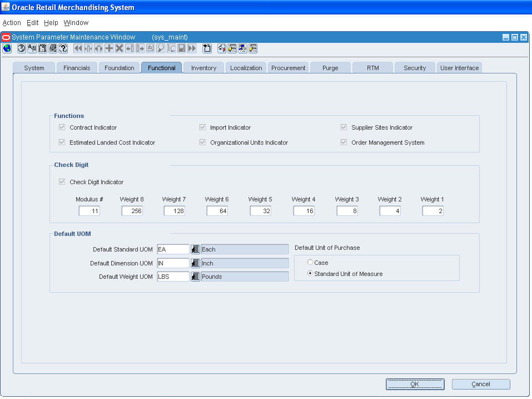Select Case radio button for unit of purchase

pyautogui.click(x=310, y=262)
